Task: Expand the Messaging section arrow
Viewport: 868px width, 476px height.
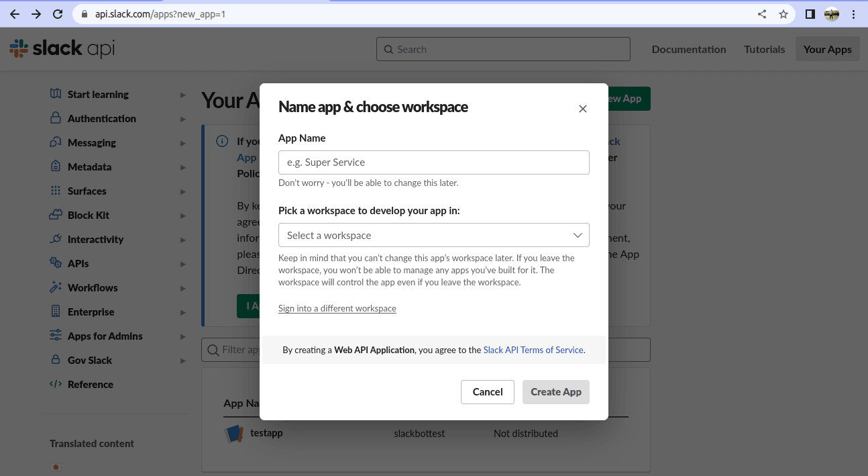Action: (x=182, y=143)
